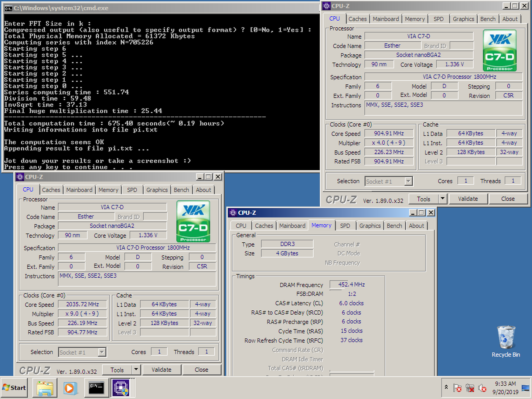
Task: Open About tab in bottom-left CPU-Z
Action: click(203, 190)
